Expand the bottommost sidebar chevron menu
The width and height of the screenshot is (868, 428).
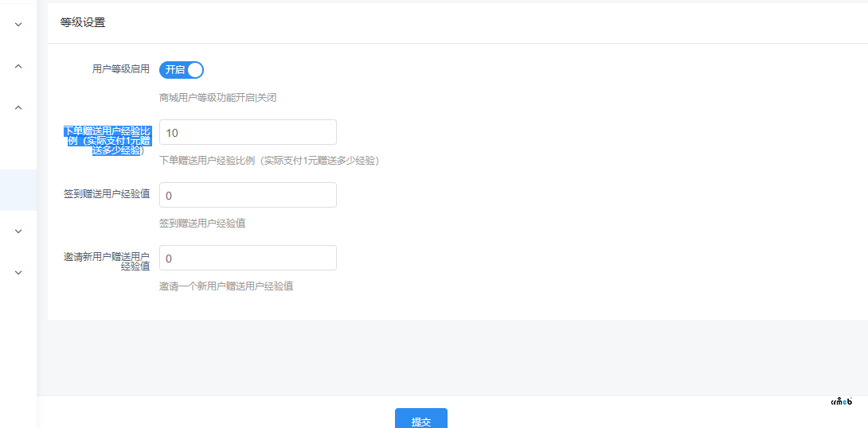tap(18, 273)
